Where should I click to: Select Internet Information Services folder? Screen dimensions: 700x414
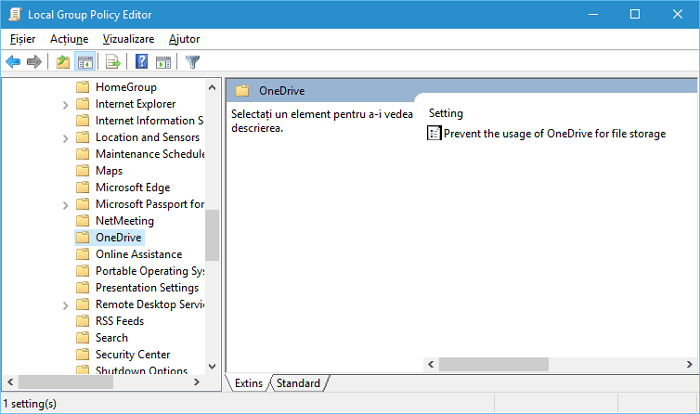(x=149, y=120)
